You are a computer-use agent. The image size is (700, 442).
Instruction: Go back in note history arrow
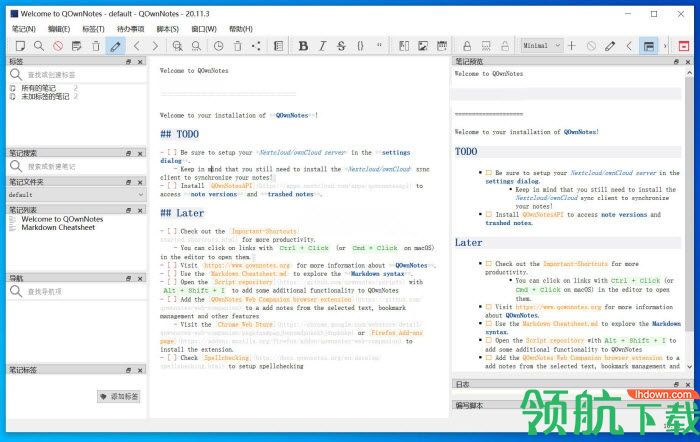pyautogui.click(x=137, y=46)
